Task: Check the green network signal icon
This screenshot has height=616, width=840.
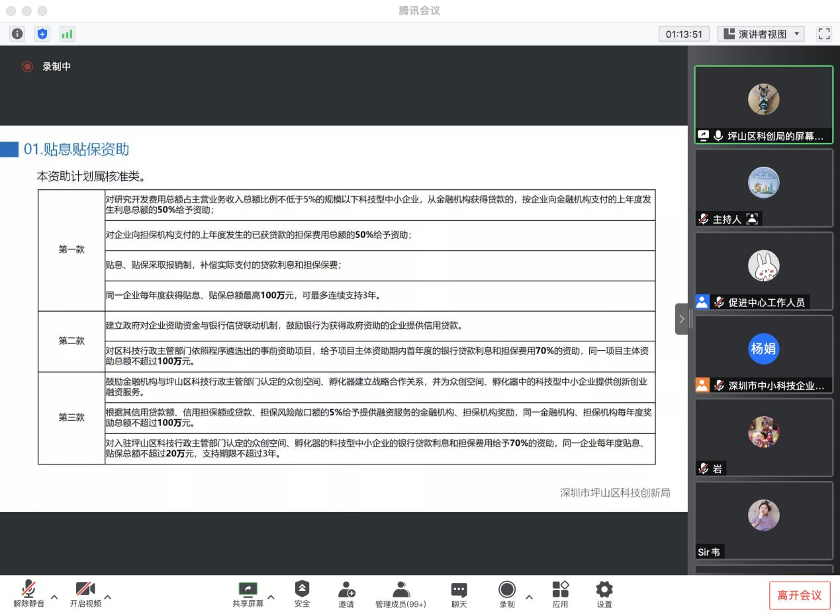Action: point(67,34)
